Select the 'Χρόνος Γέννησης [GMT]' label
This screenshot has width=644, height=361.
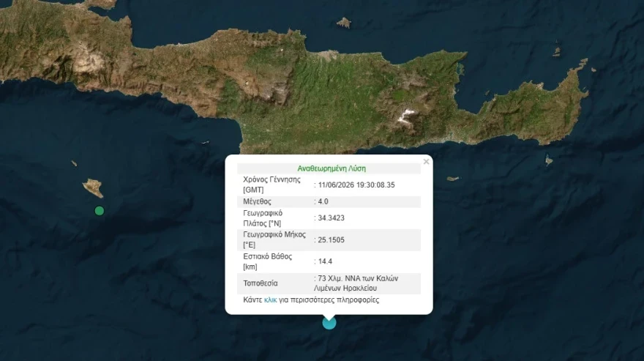(x=272, y=185)
